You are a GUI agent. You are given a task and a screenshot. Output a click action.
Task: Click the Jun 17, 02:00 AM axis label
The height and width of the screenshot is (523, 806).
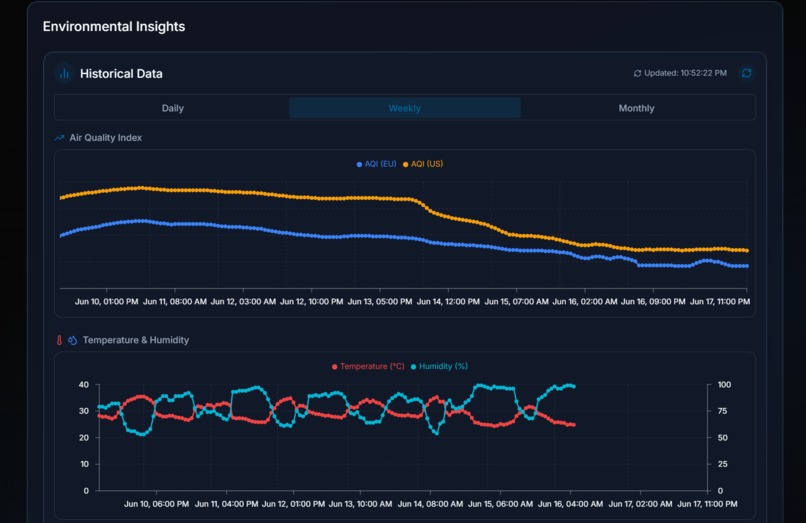click(x=640, y=504)
